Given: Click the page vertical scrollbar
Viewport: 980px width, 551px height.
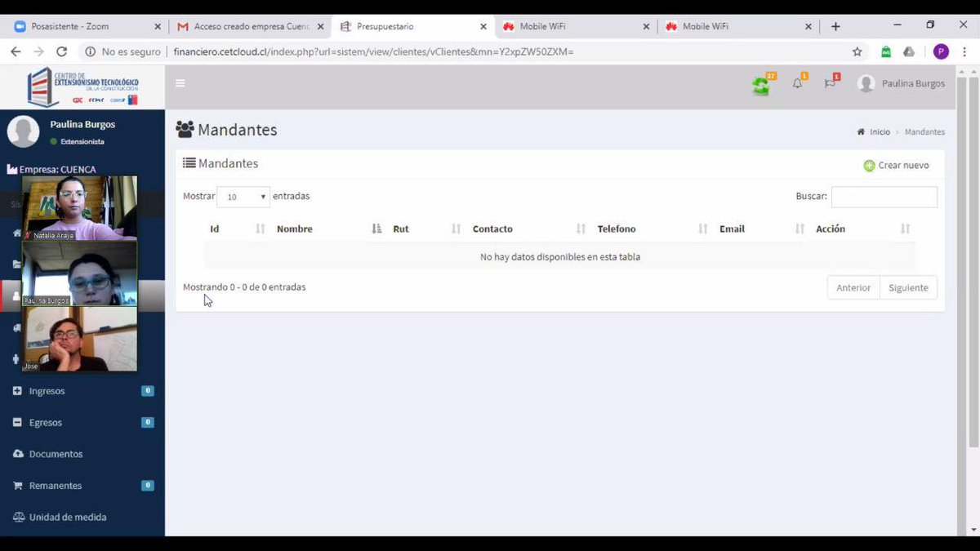Looking at the screenshot, I should (x=973, y=261).
